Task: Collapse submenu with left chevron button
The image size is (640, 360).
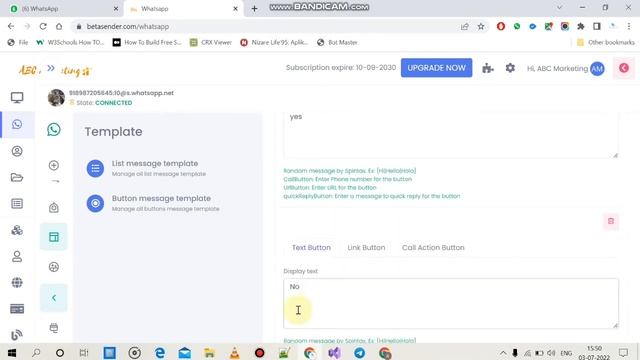Action: click(54, 298)
